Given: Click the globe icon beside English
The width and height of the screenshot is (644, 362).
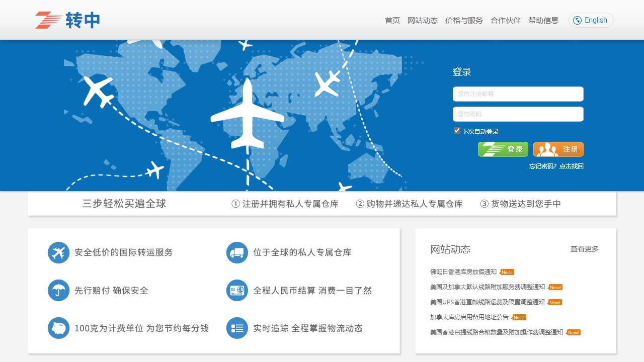Looking at the screenshot, I should pos(578,20).
